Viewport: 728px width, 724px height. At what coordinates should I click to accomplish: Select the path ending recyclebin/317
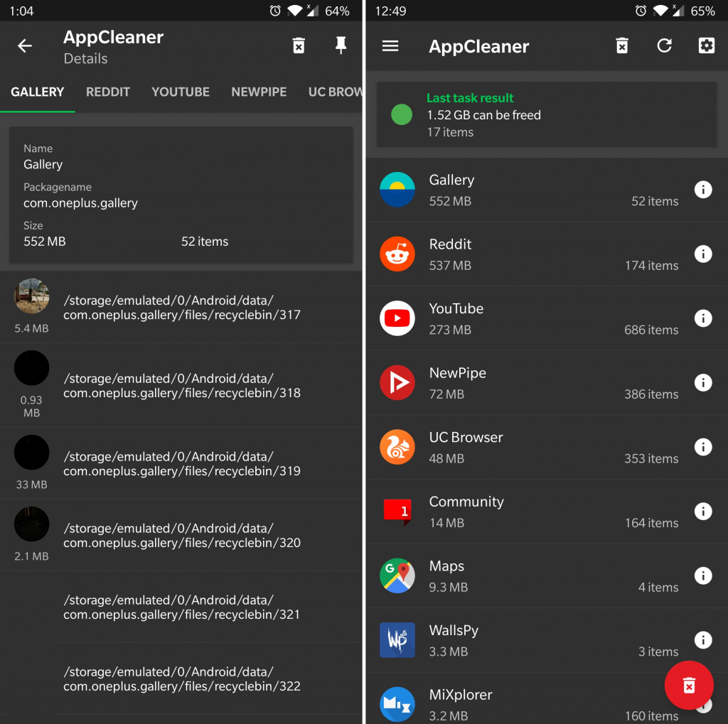point(181,307)
